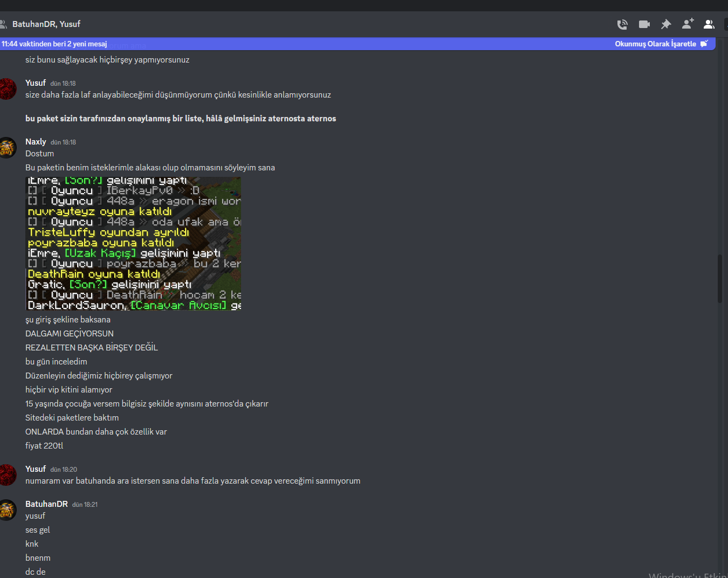The image size is (728, 578).
Task: Click message 'bu gün inceledim'
Action: 56,362
